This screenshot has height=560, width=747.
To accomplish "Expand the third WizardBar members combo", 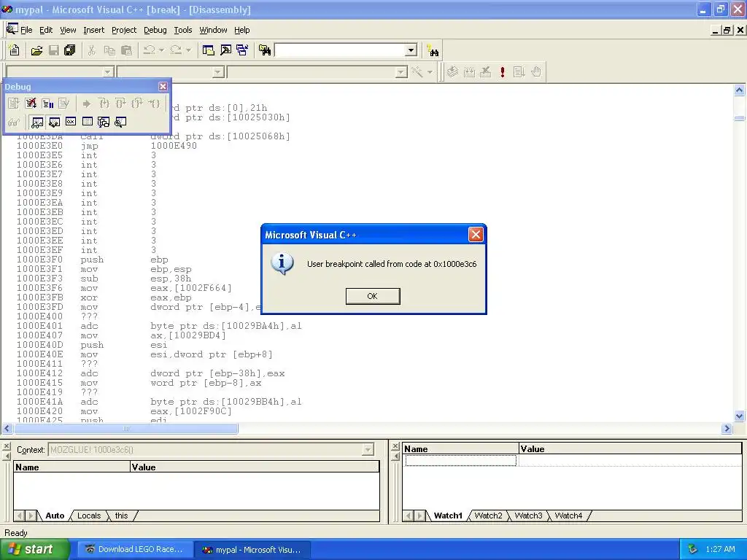I will click(x=401, y=72).
